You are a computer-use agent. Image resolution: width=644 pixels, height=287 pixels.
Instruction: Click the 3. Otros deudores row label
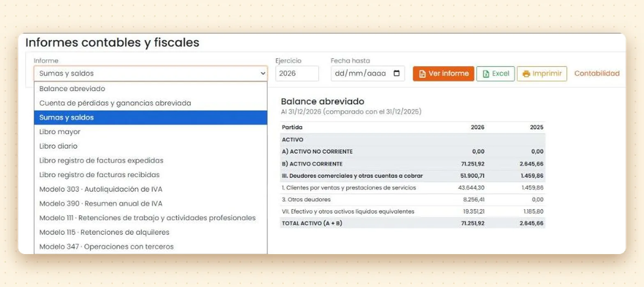click(306, 199)
